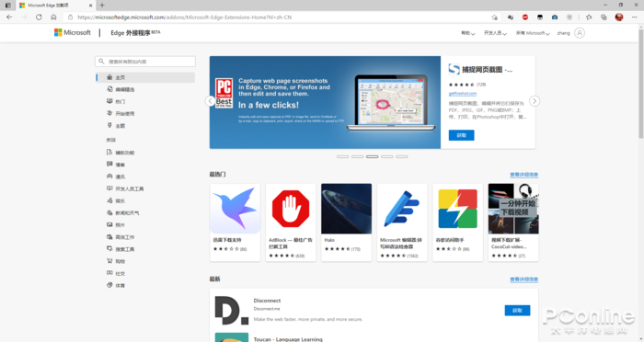This screenshot has width=644, height=342.
Task: Open the AdBlock red hand extension
Action: coord(291,222)
